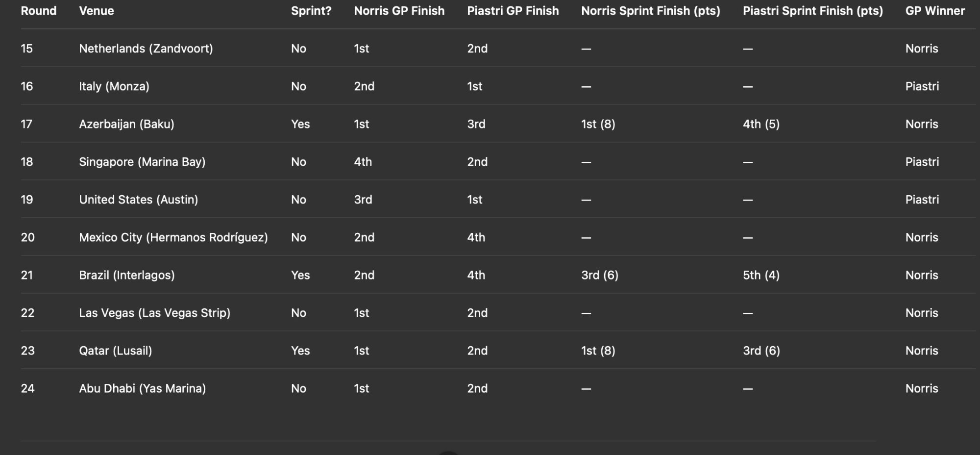Select the Netherlands (Zandvoort) venue cell
The image size is (980, 455).
point(146,49)
